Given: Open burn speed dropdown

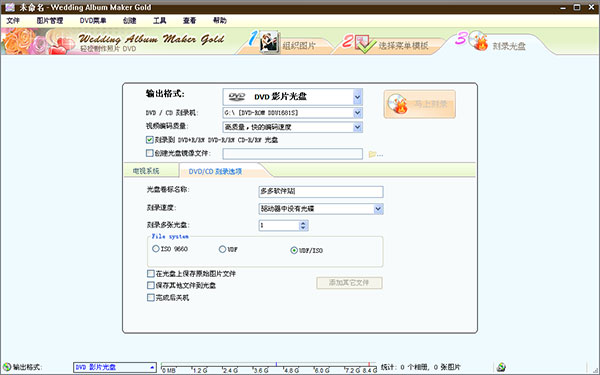Looking at the screenshot, I should 378,209.
